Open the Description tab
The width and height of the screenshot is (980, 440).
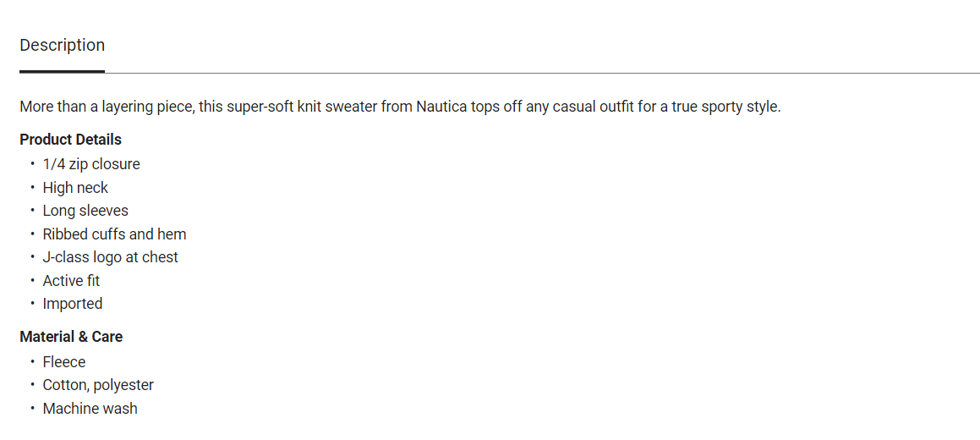pos(63,46)
